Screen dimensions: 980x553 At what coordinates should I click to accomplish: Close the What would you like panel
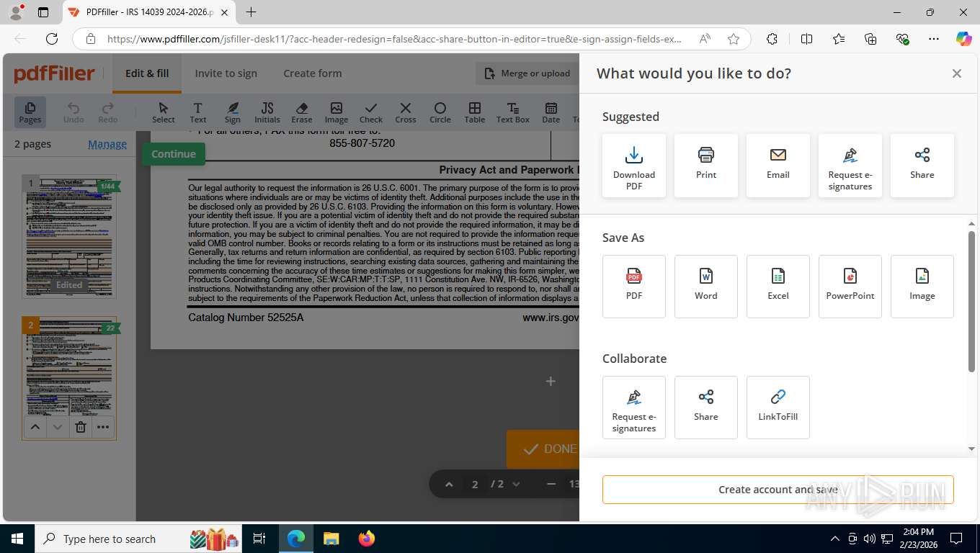tap(957, 73)
